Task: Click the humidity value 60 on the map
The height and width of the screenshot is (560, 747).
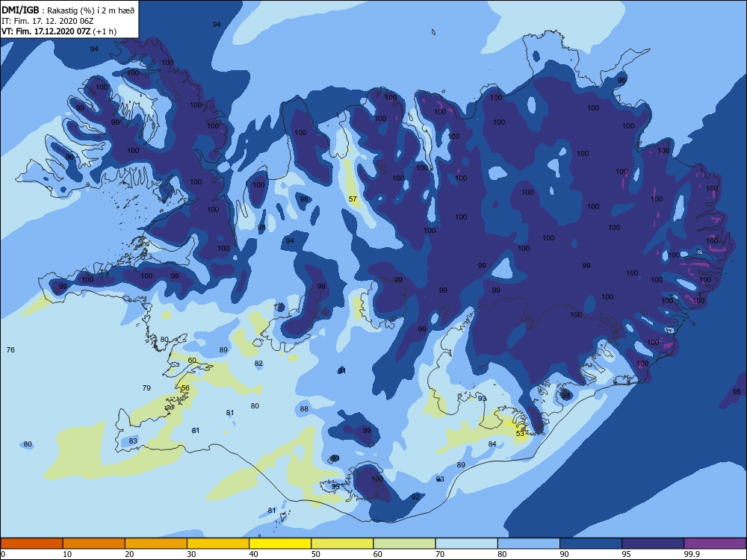Action: point(192,361)
